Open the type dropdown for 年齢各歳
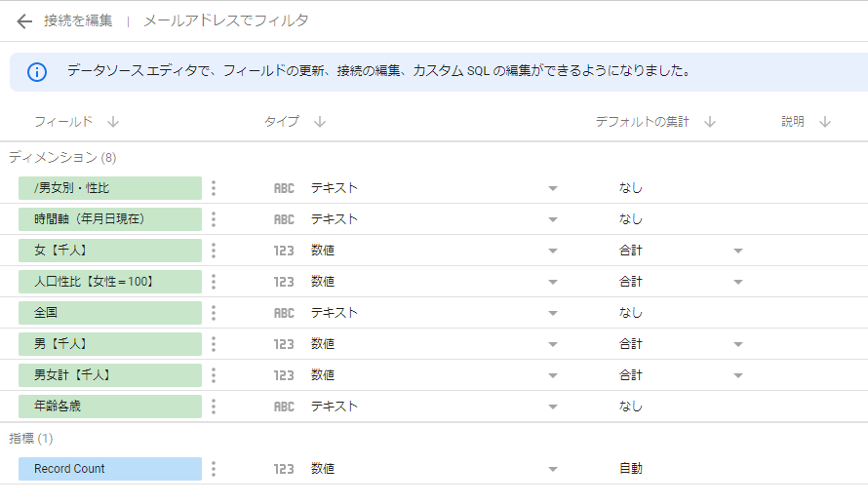Image resolution: width=868 pixels, height=504 pixels. coord(552,407)
